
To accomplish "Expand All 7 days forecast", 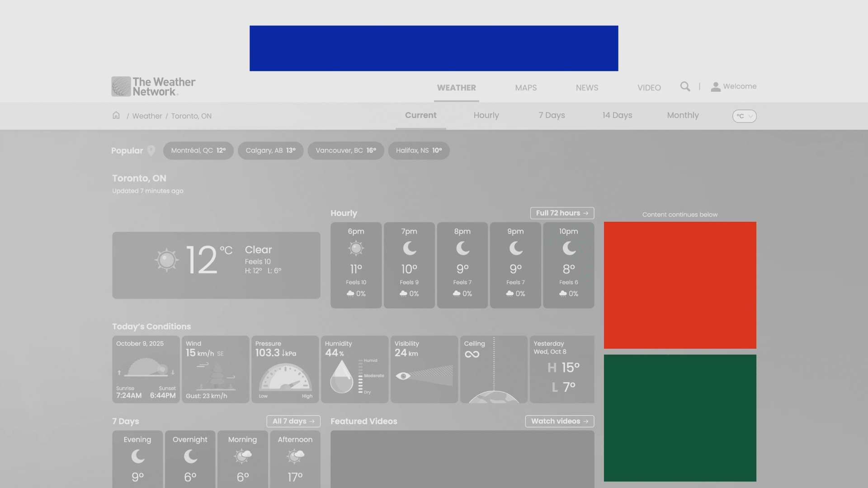I will point(293,421).
